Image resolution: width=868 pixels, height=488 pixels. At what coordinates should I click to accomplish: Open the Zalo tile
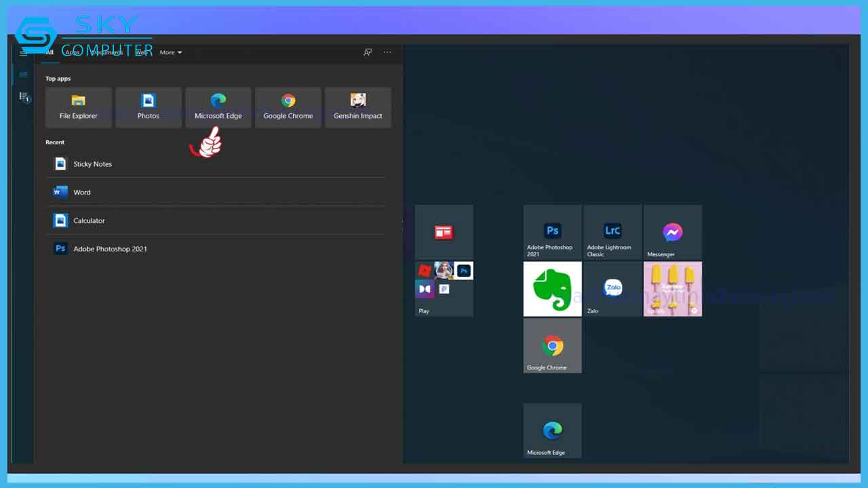click(612, 289)
